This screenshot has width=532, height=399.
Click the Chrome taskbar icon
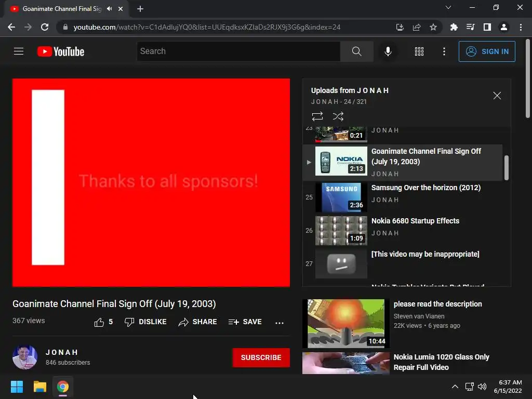[63, 387]
